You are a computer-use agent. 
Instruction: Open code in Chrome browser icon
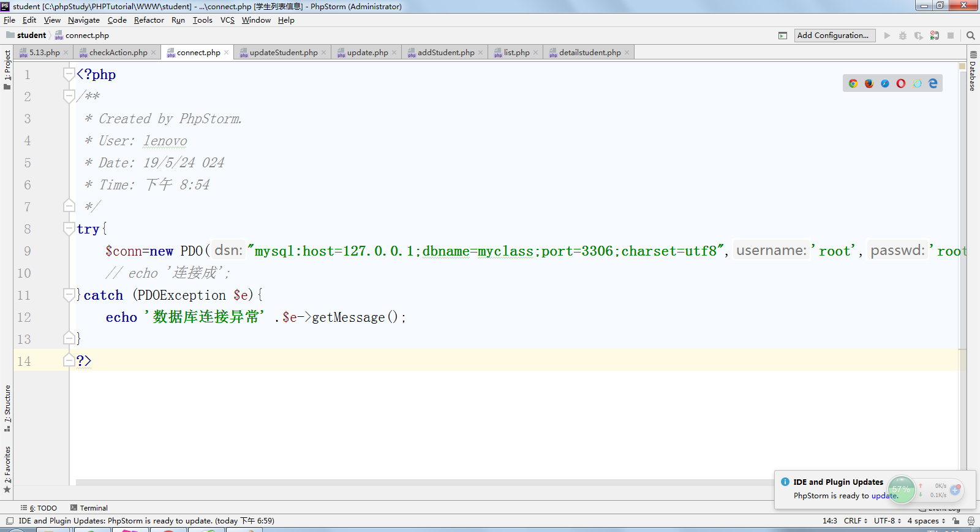[x=853, y=83]
